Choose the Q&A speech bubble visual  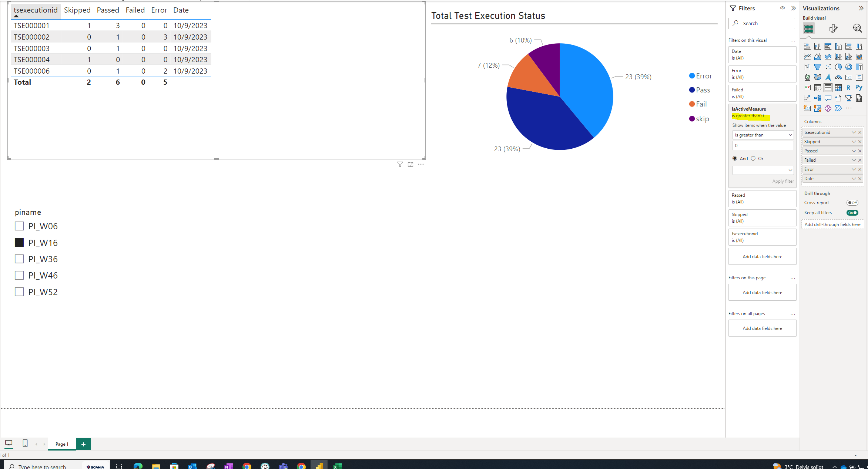click(x=828, y=98)
